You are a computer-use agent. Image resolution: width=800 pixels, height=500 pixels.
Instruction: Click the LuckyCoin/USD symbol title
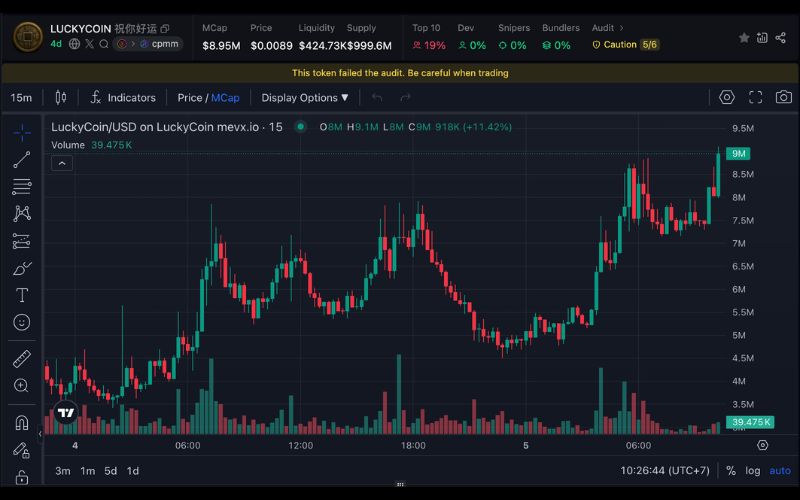point(166,127)
